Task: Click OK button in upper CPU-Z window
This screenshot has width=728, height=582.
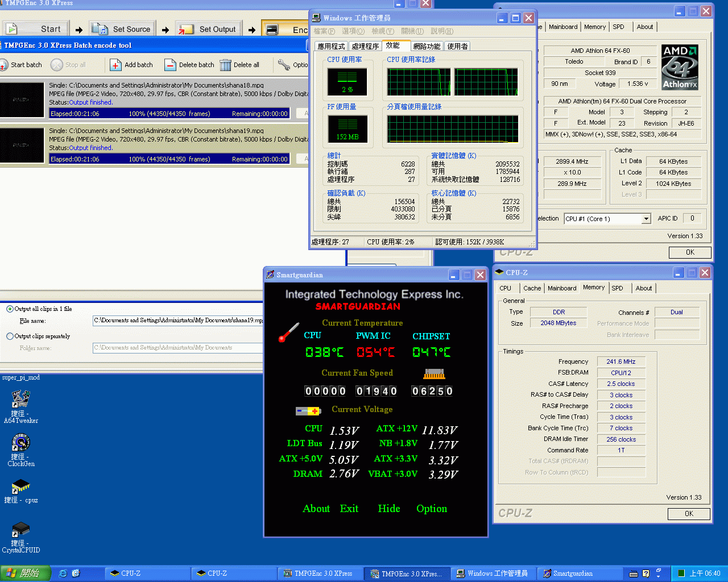Action: pos(690,252)
